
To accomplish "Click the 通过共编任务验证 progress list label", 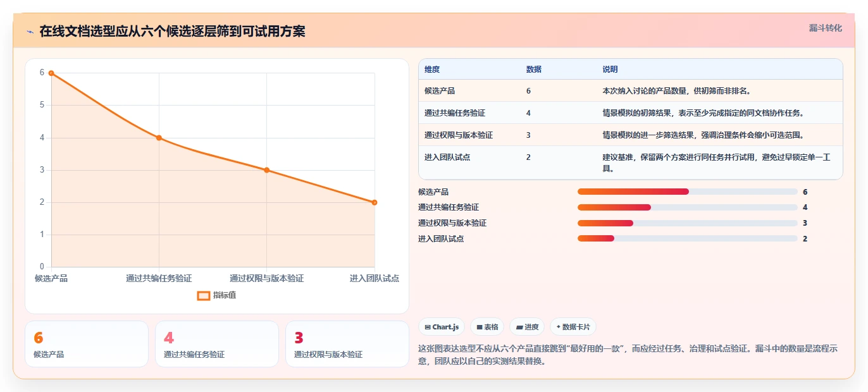I will pos(449,207).
